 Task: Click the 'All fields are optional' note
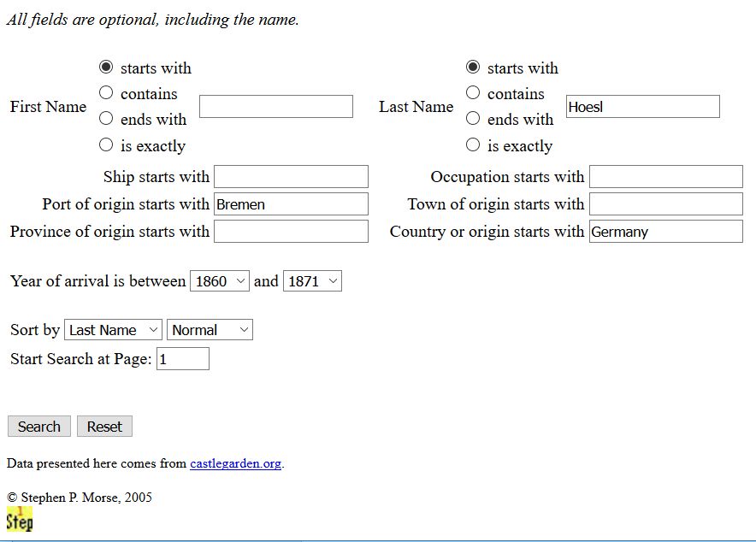click(153, 20)
